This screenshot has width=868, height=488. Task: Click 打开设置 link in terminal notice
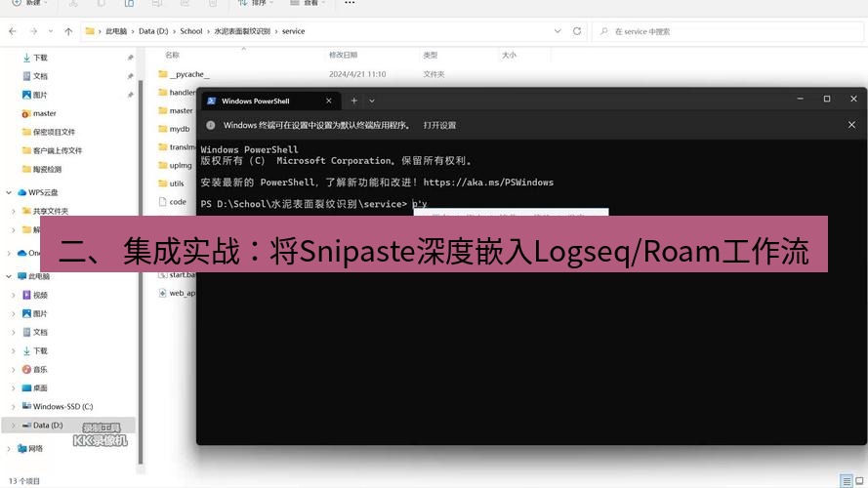tap(439, 126)
